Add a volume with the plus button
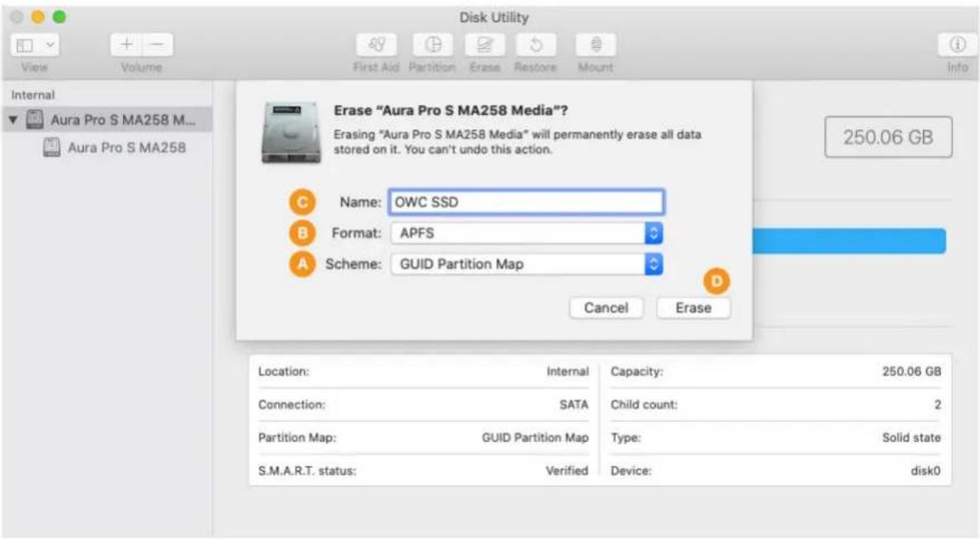Screen dimensions: 980x539 (x=126, y=45)
